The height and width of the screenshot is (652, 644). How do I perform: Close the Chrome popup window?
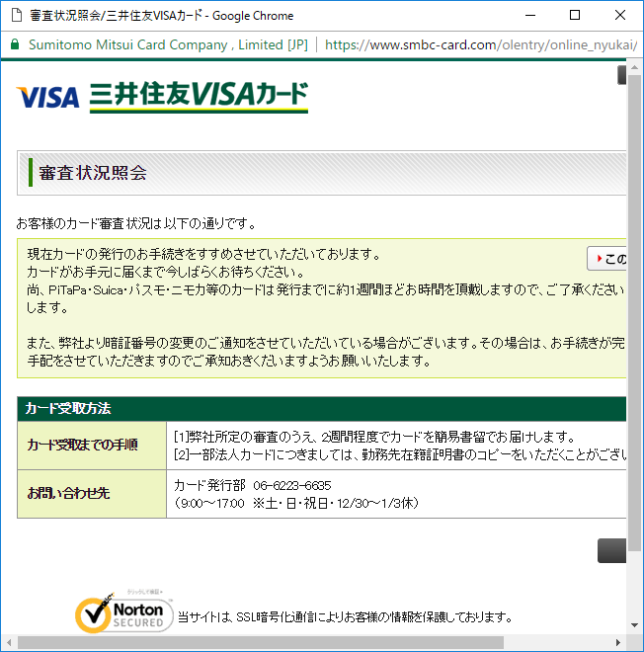(x=620, y=16)
